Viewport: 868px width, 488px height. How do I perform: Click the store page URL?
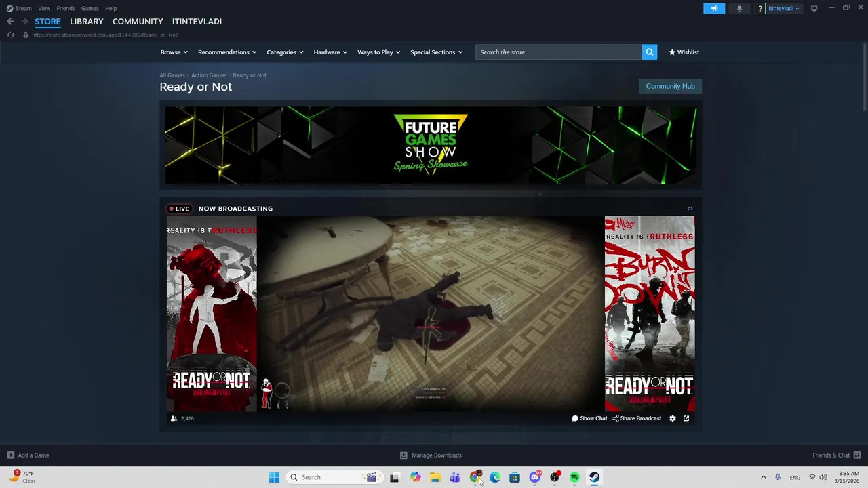tap(105, 35)
